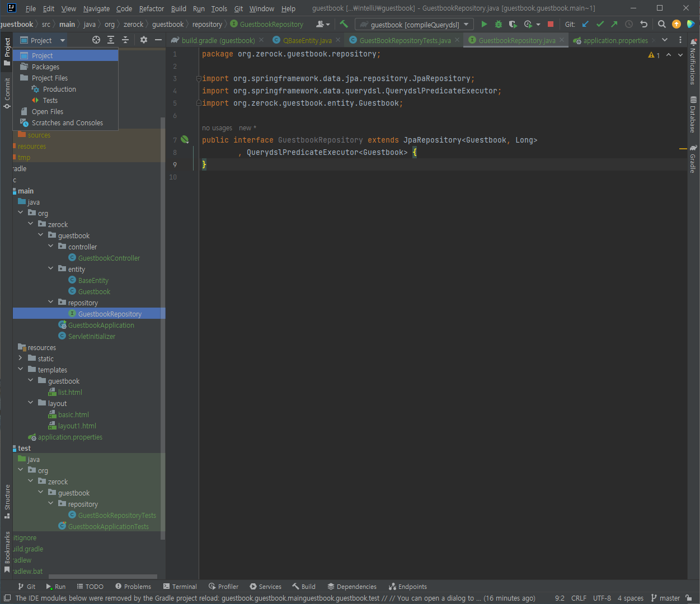This screenshot has height=604, width=700.
Task: Open Git Show History clock icon
Action: point(629,24)
